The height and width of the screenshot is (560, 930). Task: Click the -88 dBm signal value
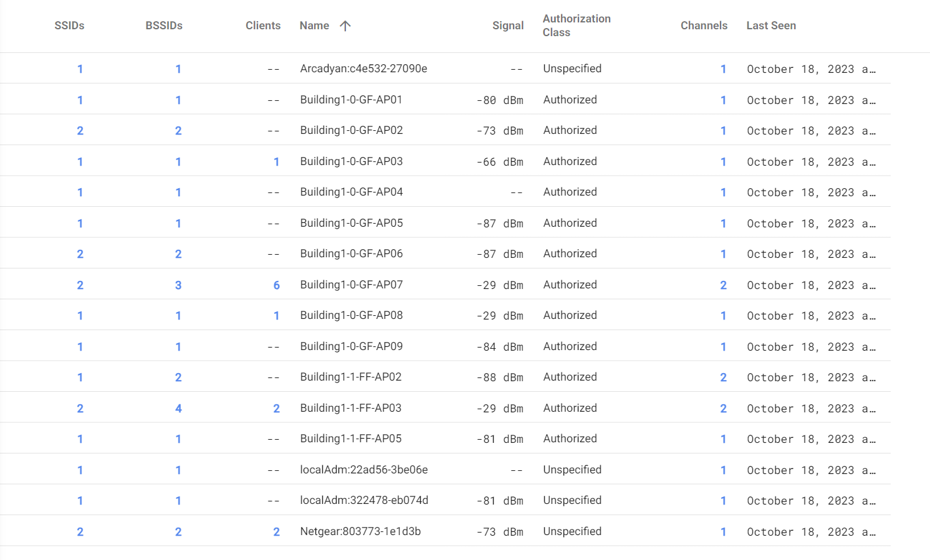(500, 377)
